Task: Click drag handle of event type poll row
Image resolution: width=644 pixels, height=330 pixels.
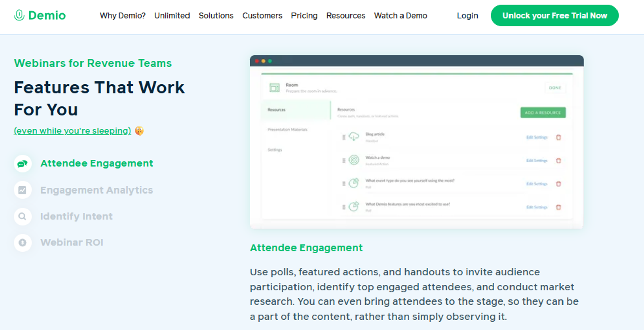Action: (x=344, y=184)
